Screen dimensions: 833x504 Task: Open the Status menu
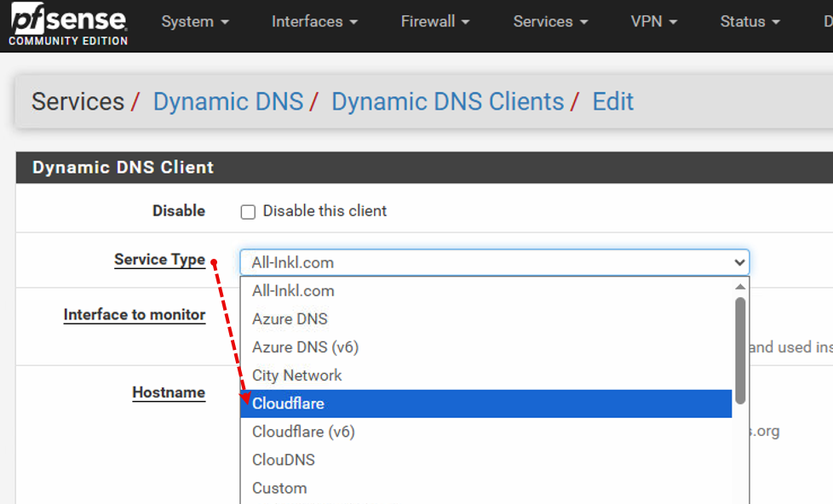click(x=750, y=22)
